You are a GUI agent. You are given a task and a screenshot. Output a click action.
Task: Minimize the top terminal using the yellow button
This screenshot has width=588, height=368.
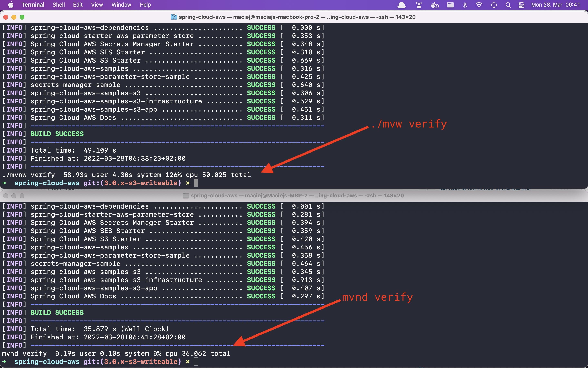(x=14, y=17)
